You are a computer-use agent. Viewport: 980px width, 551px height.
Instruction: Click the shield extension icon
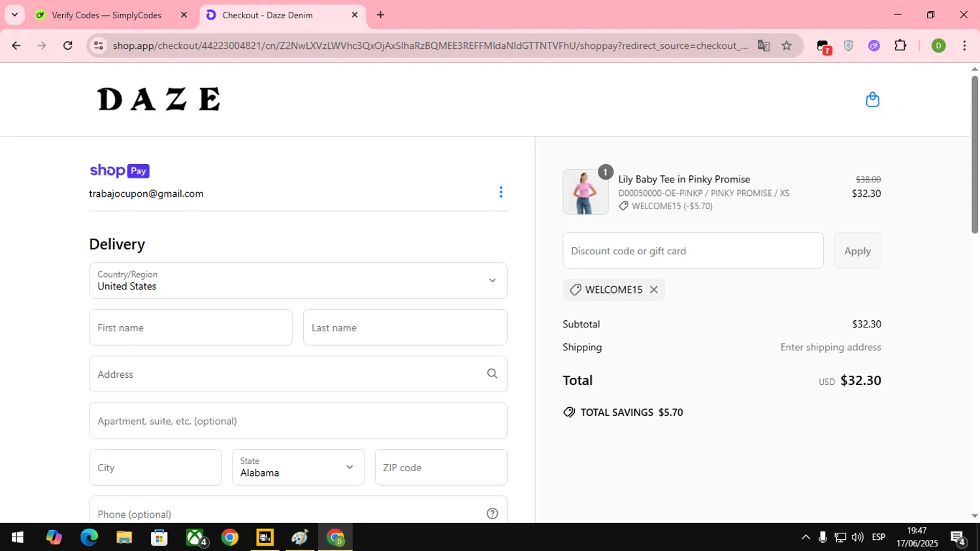(x=849, y=46)
